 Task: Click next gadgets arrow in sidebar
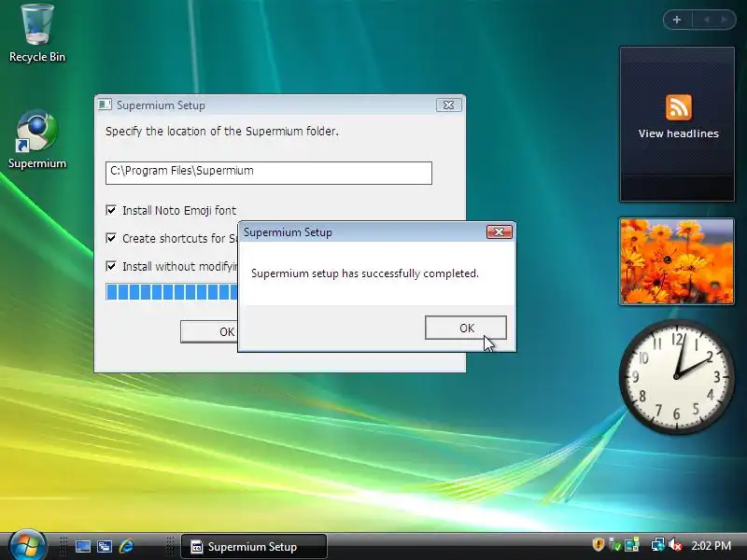click(725, 20)
